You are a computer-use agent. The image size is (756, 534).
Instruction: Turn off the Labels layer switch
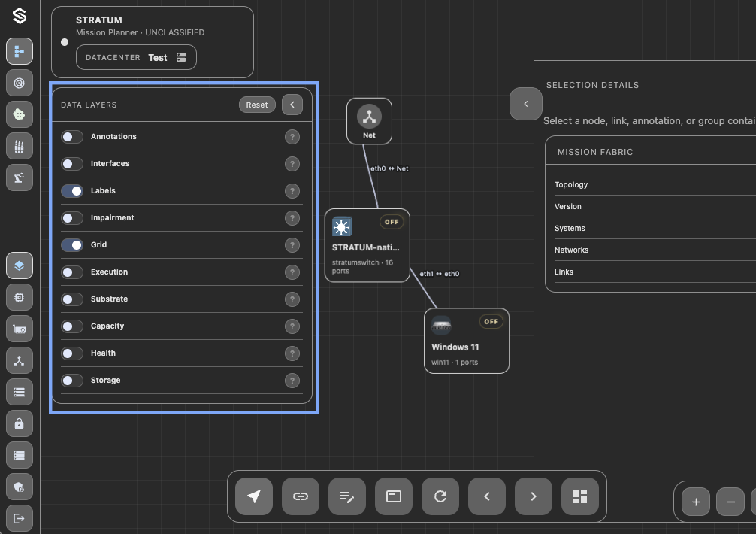[x=72, y=191]
